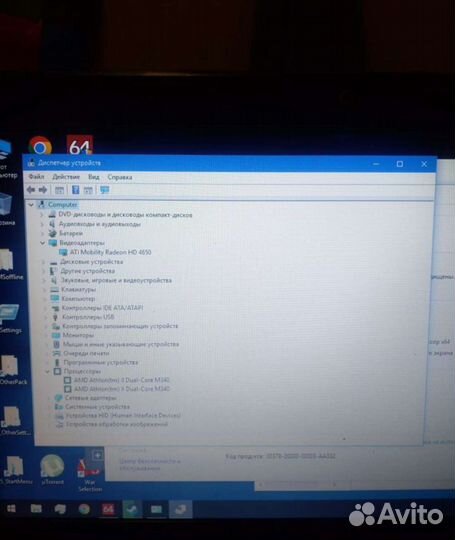455x540 pixels.
Task: Click the DVD drive category icon
Action: point(52,214)
